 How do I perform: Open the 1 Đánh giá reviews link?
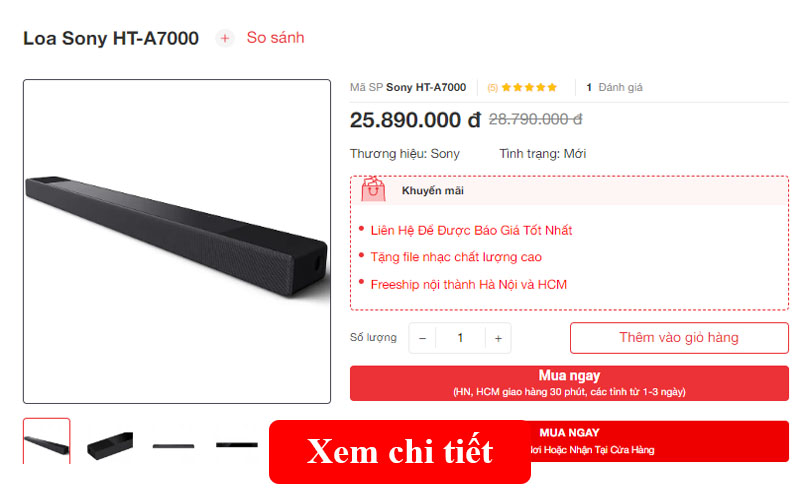[x=614, y=87]
